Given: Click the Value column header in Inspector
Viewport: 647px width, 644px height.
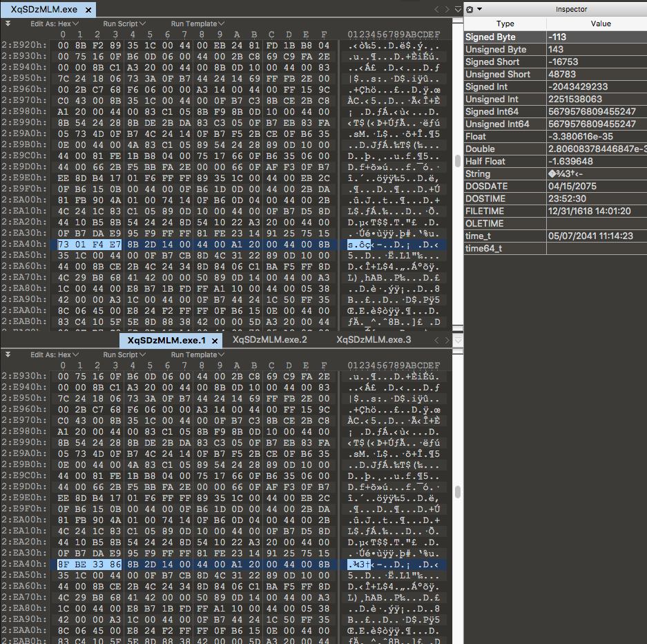Looking at the screenshot, I should point(601,23).
